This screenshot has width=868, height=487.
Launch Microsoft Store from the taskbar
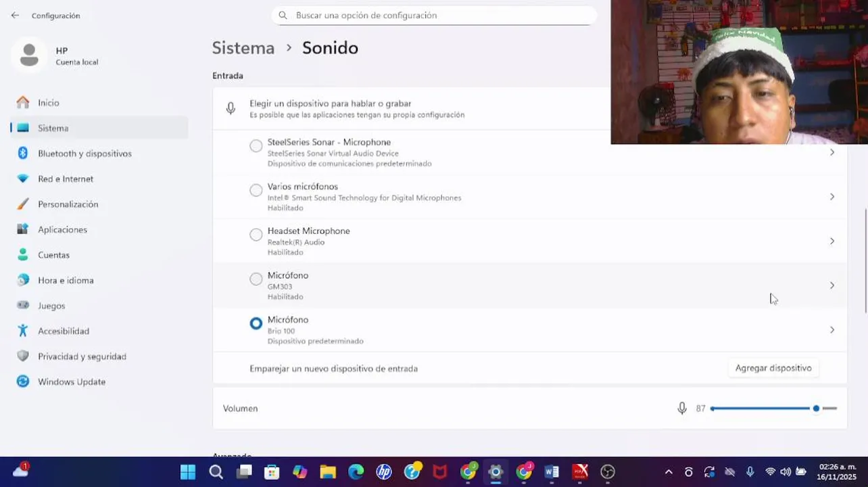click(272, 472)
